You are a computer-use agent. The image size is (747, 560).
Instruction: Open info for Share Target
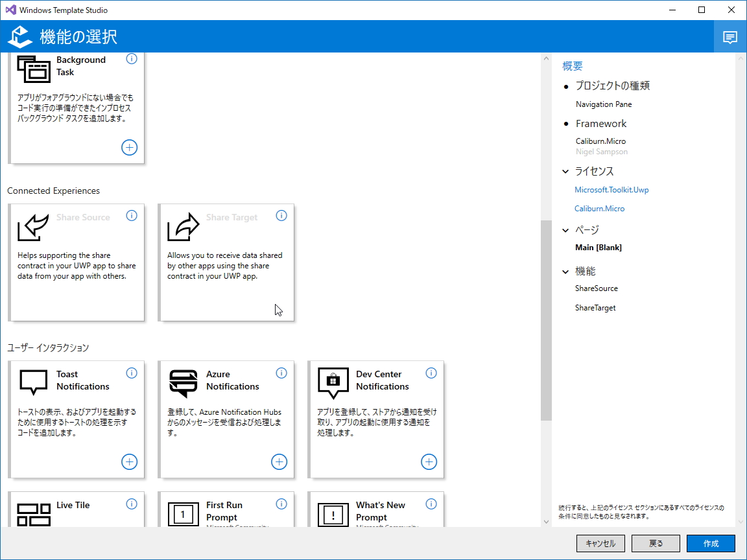281,215
